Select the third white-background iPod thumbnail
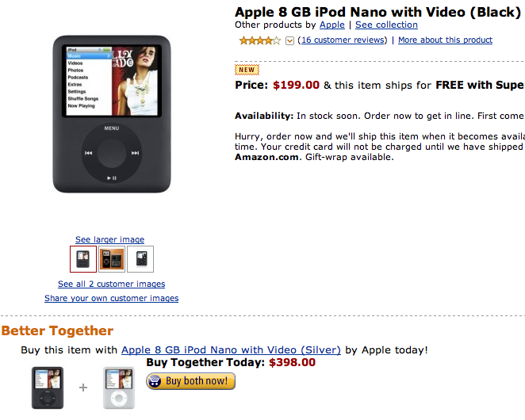Viewport: 525px width, 420px height. [x=140, y=259]
